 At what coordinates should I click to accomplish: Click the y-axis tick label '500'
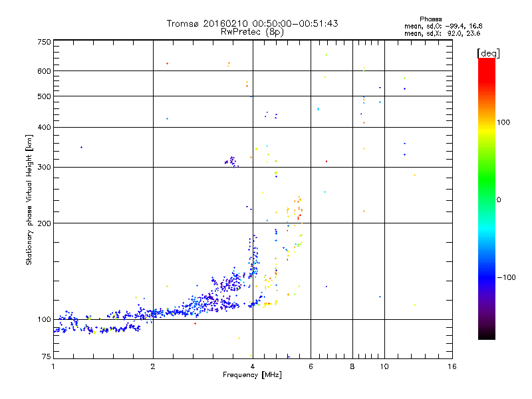click(44, 96)
